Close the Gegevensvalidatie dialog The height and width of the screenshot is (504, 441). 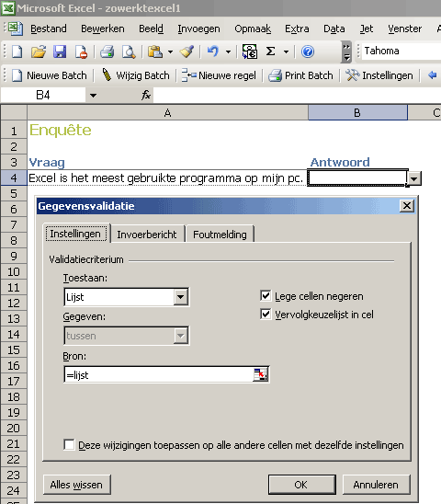[x=407, y=206]
